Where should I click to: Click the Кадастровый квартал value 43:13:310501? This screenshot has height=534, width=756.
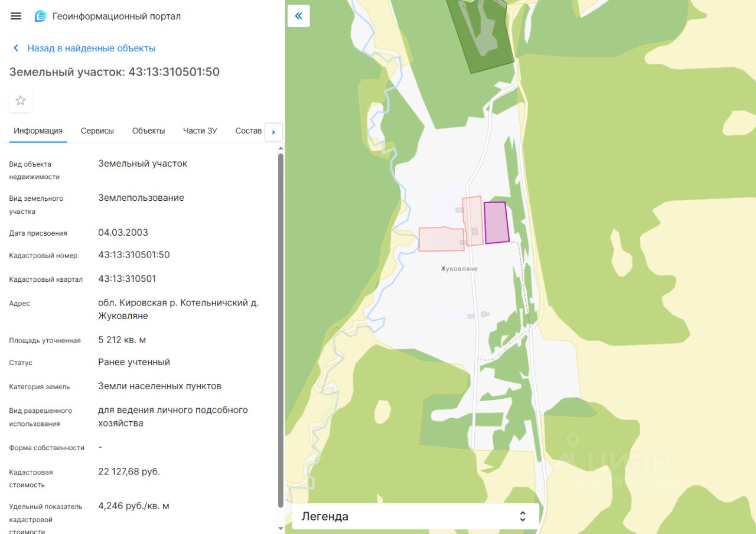(x=127, y=278)
